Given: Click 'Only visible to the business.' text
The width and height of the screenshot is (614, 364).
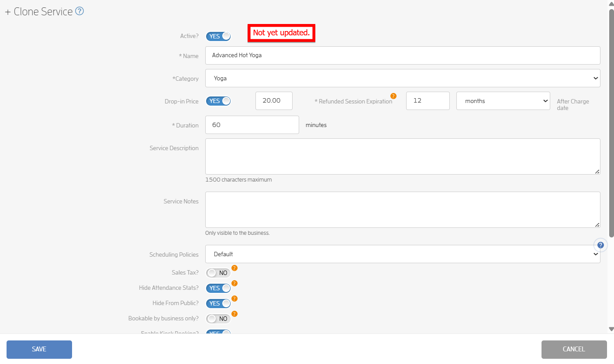Looking at the screenshot, I should [x=238, y=233].
